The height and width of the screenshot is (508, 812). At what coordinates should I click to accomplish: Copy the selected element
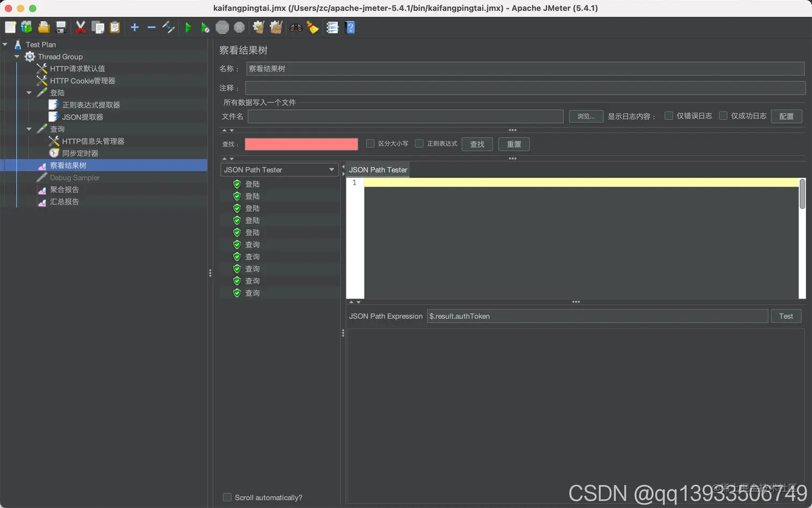(98, 27)
